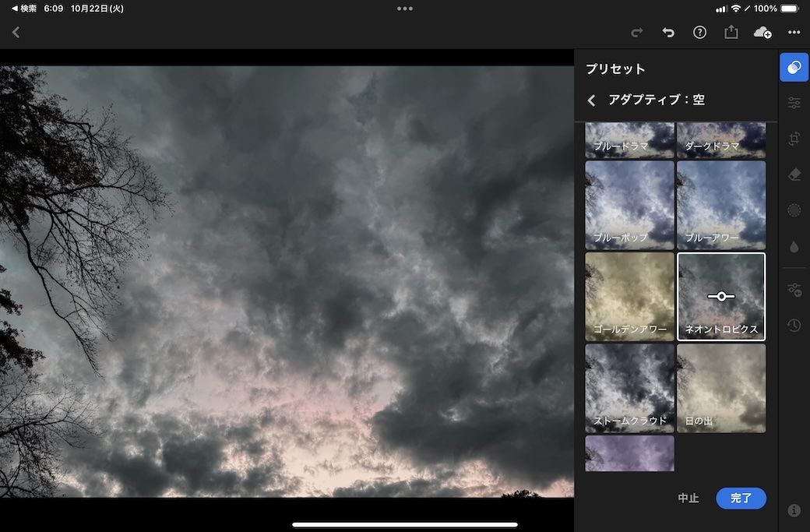The image size is (810, 532).
Task: Select the Healing eraser tool
Action: [794, 174]
